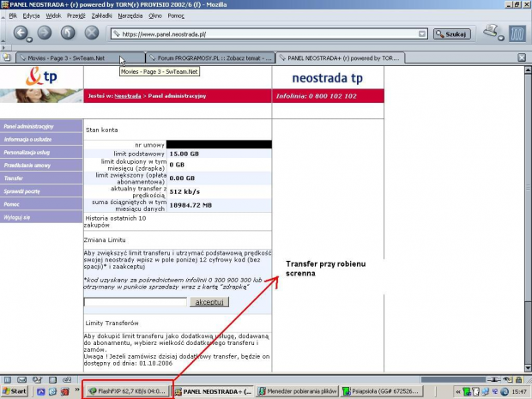This screenshot has width=532, height=399.
Task: Click the security padlock icon in status bar
Action: 519,379
